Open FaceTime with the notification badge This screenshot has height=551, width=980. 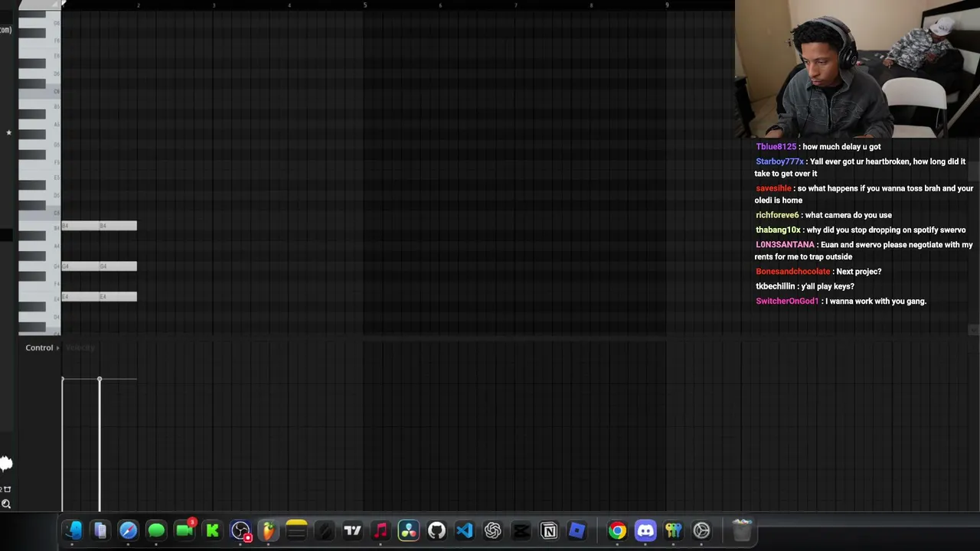[x=185, y=530]
